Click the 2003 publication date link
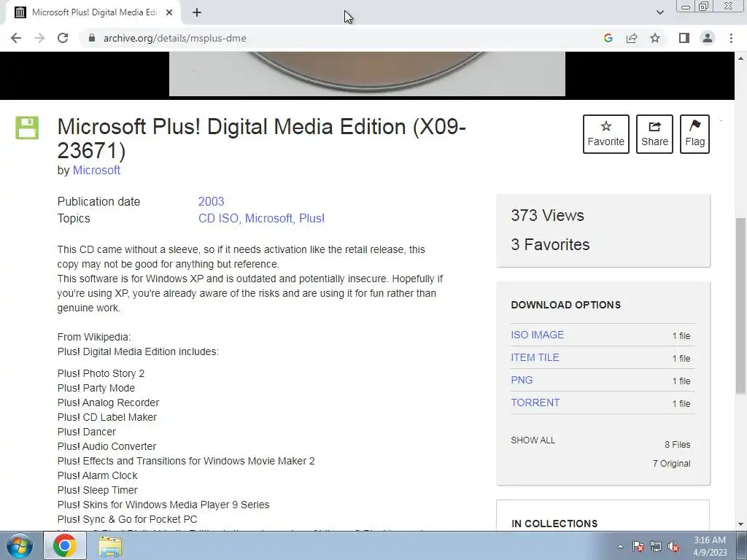 click(x=211, y=201)
